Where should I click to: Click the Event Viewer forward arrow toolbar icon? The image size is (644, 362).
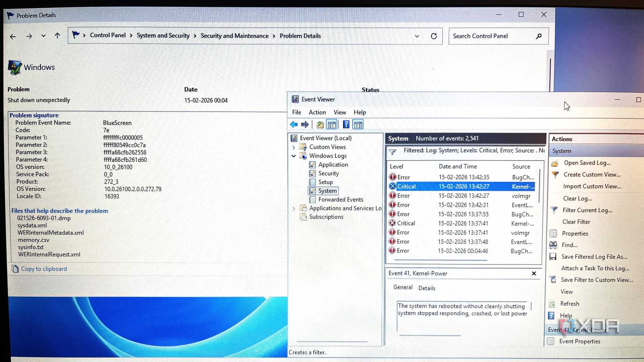tap(305, 124)
